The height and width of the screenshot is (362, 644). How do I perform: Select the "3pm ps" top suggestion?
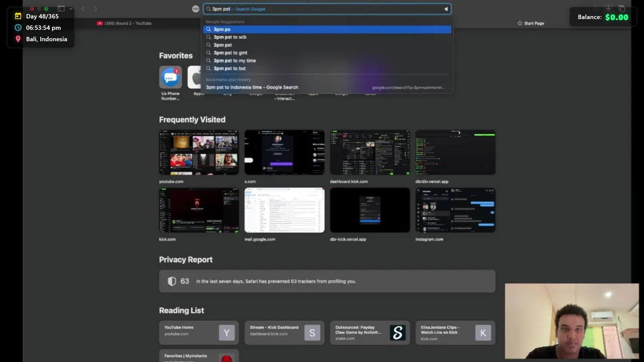click(x=327, y=29)
